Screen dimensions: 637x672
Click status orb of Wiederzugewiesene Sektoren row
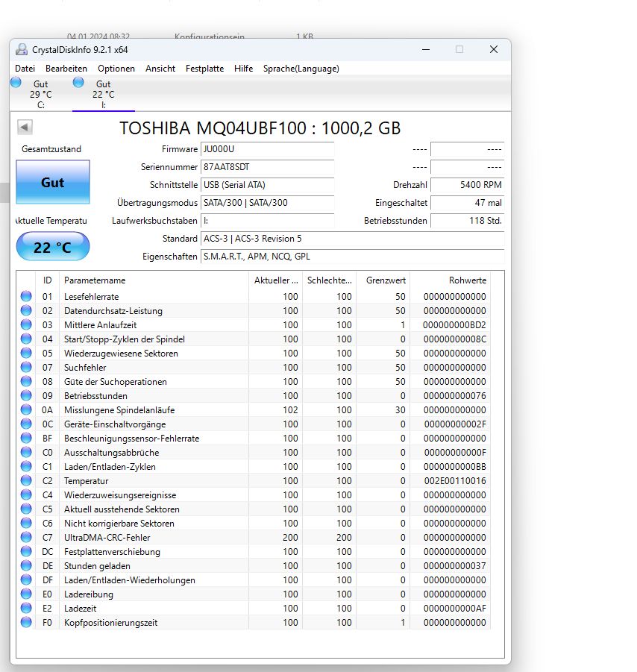(26, 353)
